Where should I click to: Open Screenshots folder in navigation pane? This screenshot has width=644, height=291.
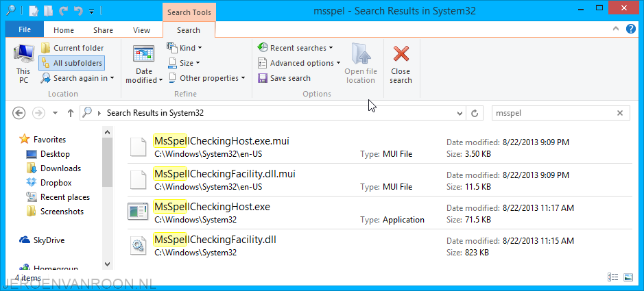[55, 212]
